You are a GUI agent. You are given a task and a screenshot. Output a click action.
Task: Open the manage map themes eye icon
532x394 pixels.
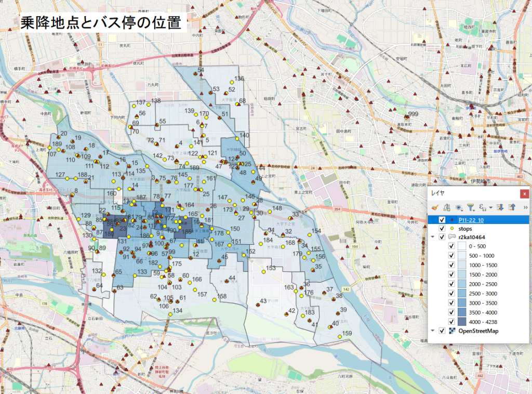click(459, 207)
